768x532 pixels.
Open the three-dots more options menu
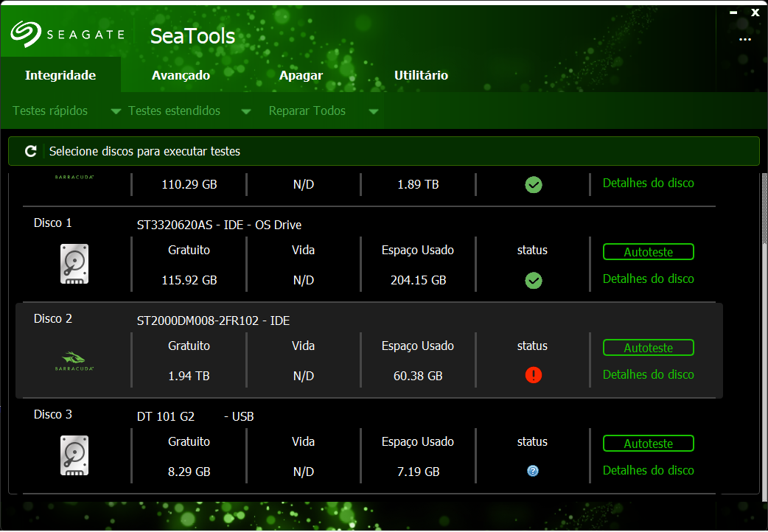pos(745,39)
